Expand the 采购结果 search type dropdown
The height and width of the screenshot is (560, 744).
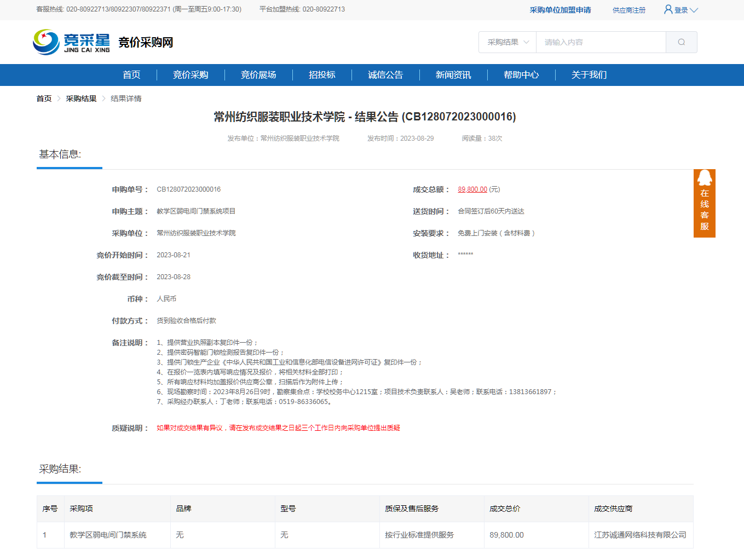tap(507, 42)
